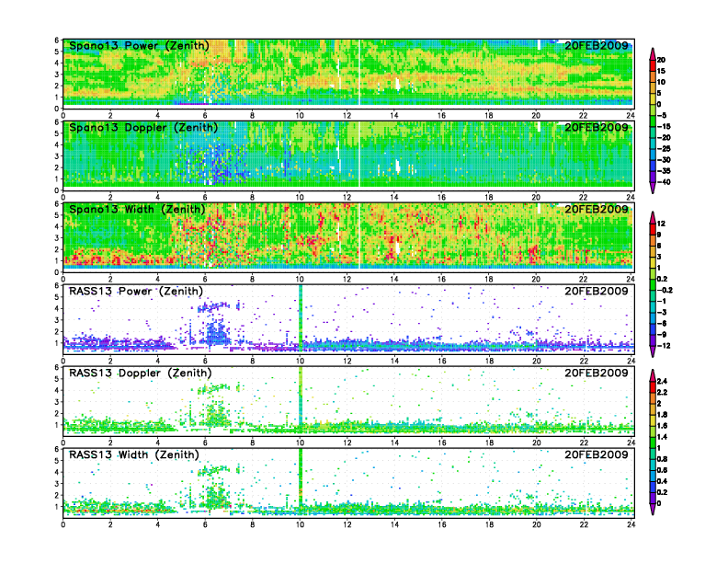Click the "1.8" label on the bottom colorbar
728x563 pixels.
663,414
